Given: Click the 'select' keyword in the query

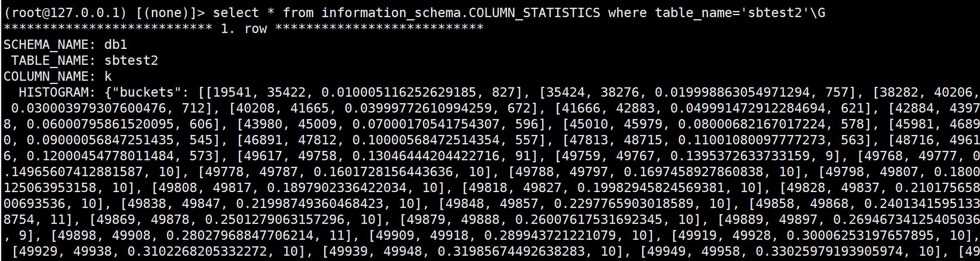Looking at the screenshot, I should click(x=236, y=13).
